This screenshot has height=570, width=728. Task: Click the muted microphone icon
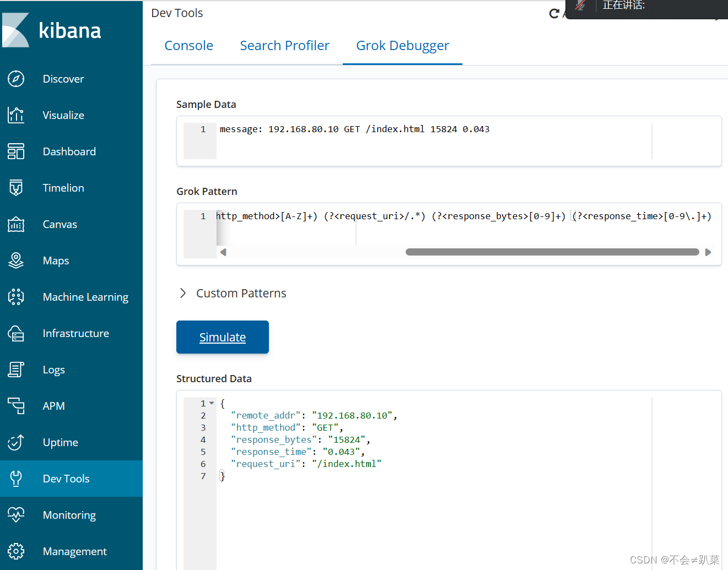click(580, 5)
